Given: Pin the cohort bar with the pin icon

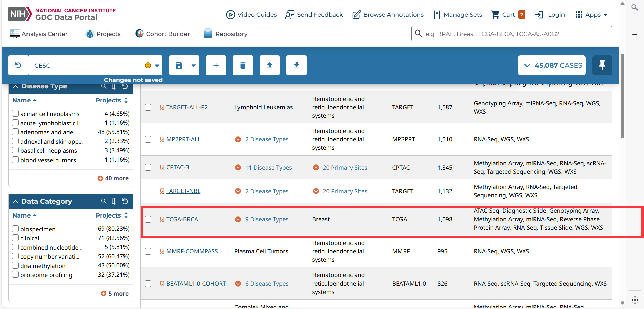Looking at the screenshot, I should pos(602,65).
